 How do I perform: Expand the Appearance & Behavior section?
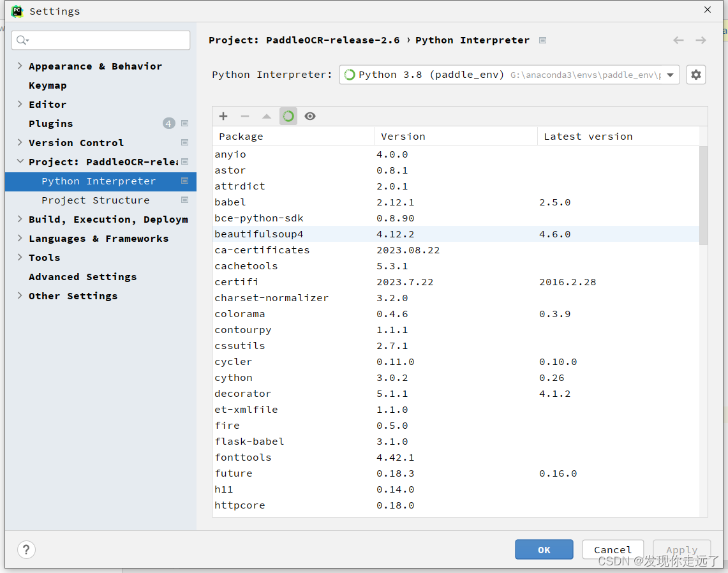pyautogui.click(x=19, y=66)
